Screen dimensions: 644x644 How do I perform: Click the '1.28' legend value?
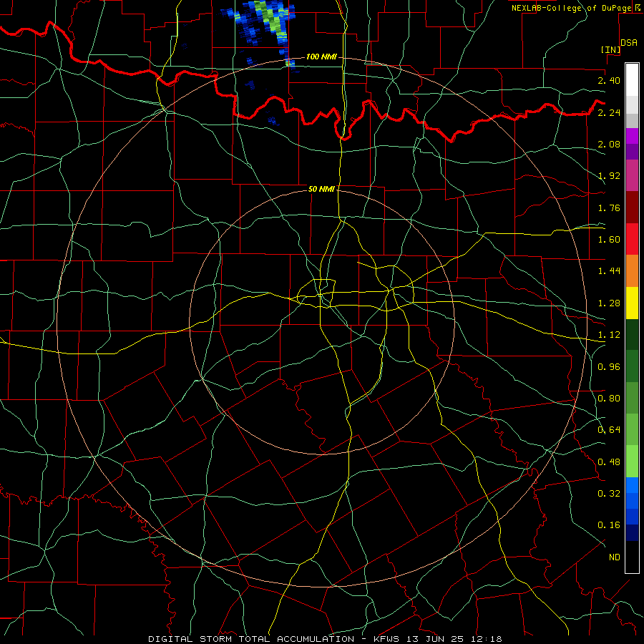tap(609, 303)
